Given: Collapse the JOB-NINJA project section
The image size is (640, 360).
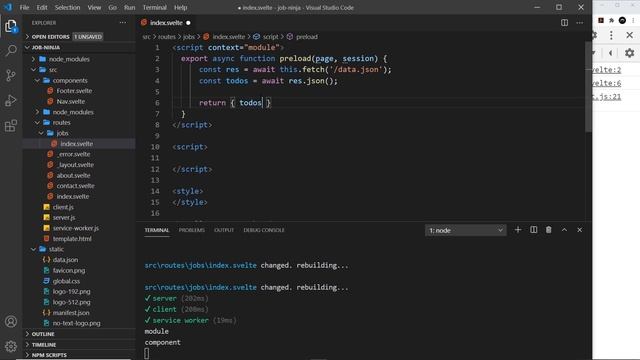Looking at the screenshot, I should [x=80, y=47].
